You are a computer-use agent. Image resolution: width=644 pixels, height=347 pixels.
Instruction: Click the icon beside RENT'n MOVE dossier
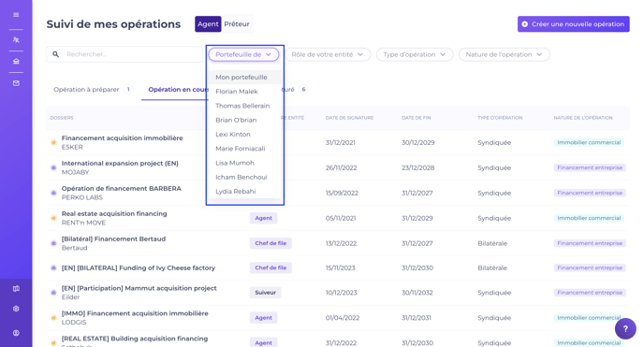point(53,218)
